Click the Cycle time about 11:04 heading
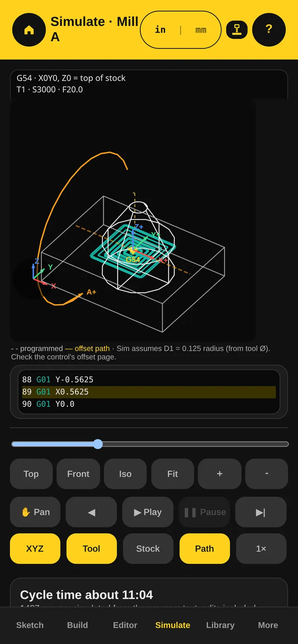Image resolution: width=298 pixels, height=644 pixels. 87,595
